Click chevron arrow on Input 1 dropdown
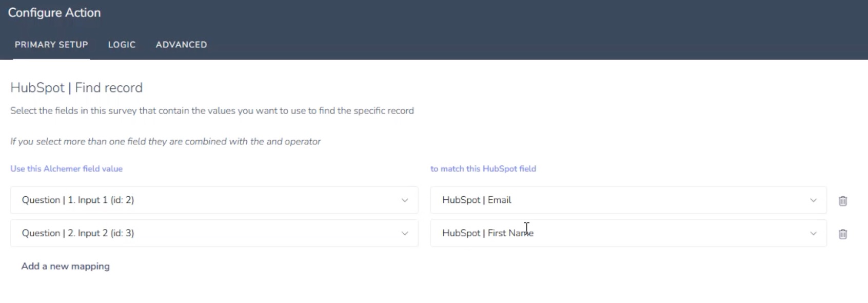 point(405,200)
